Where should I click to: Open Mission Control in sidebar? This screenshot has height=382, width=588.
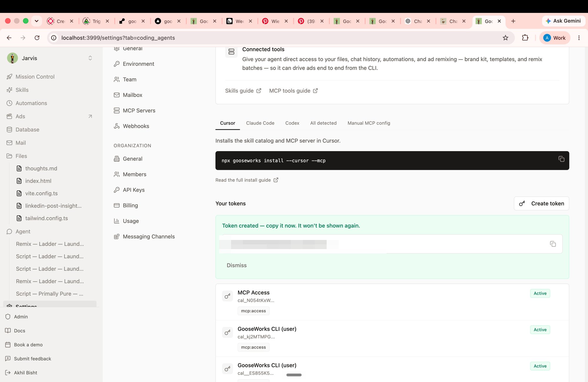(35, 76)
